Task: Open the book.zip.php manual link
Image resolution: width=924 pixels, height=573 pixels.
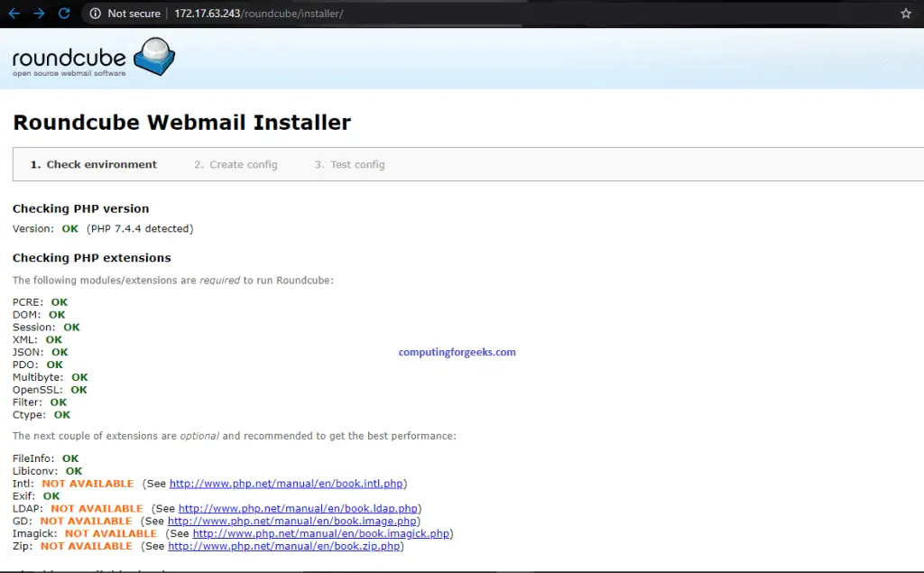Action: [284, 546]
